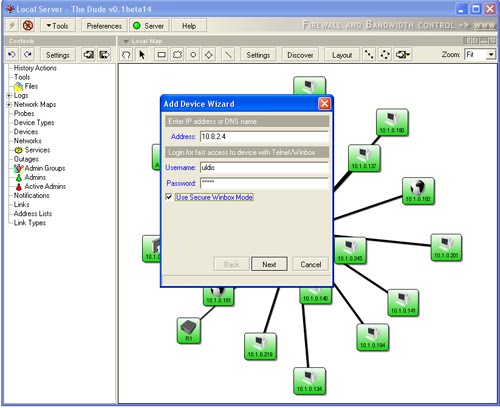The width and height of the screenshot is (500, 408).
Task: Click the select-all nodes icon
Action: point(385,54)
